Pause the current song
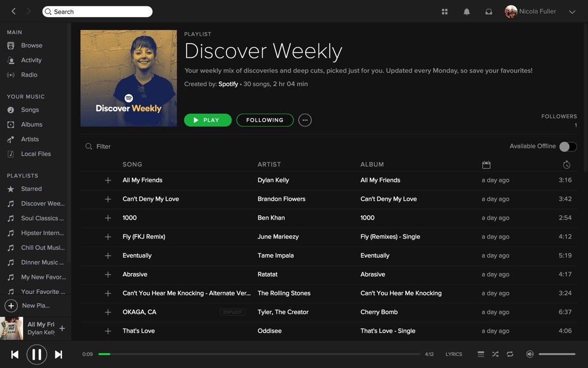The height and width of the screenshot is (368, 588). tap(37, 354)
